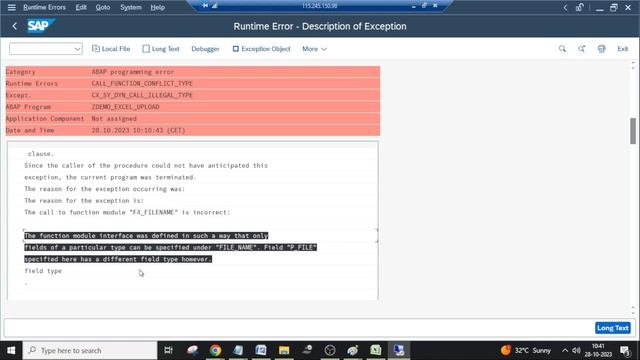Show hidden system tray icons
The width and height of the screenshot is (640, 360).
point(565,350)
